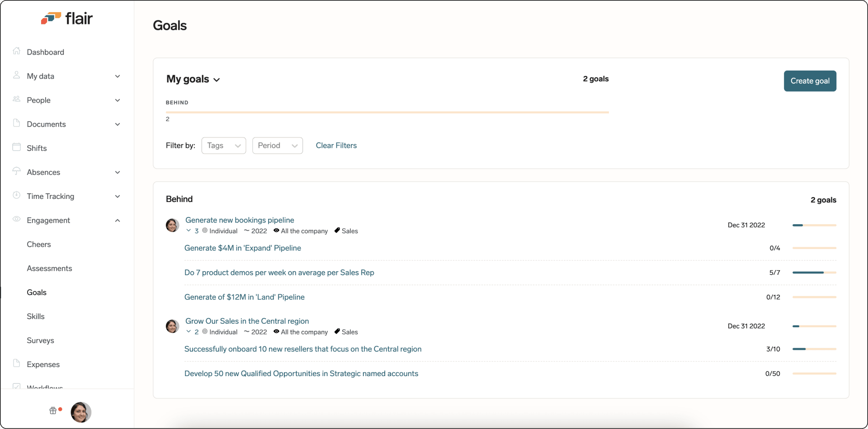
Task: Click progress bar for Grow Our Sales goal
Action: 814,326
